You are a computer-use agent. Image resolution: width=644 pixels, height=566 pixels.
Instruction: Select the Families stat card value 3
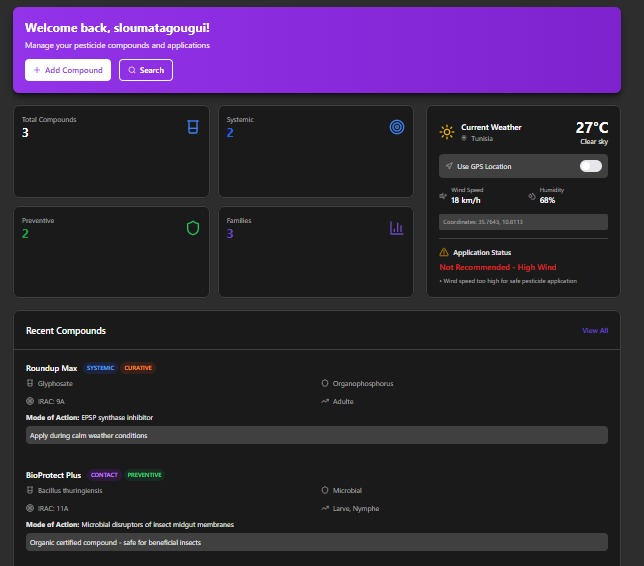(230, 234)
